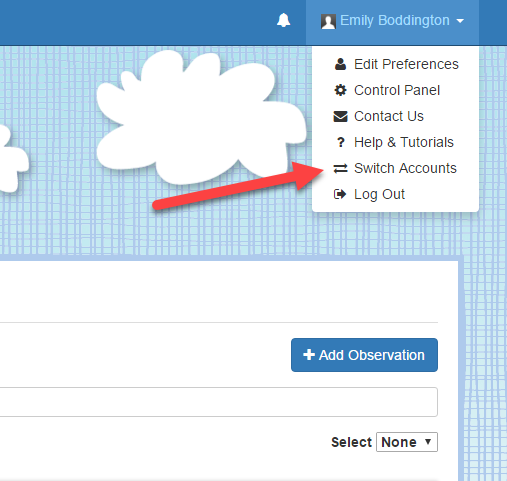This screenshot has height=481, width=507.
Task: Collapse the Emily Boddington dropdown caret
Action: pyautogui.click(x=460, y=21)
